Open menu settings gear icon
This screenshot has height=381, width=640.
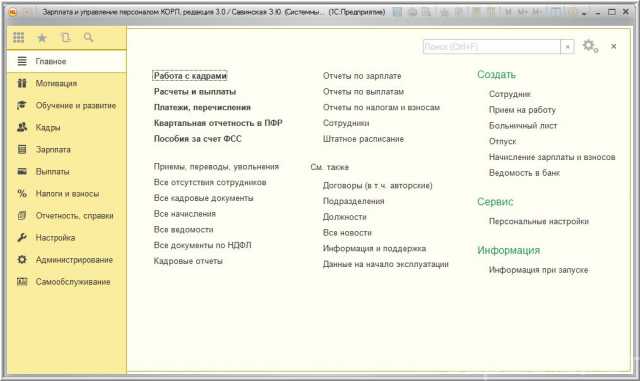point(590,46)
